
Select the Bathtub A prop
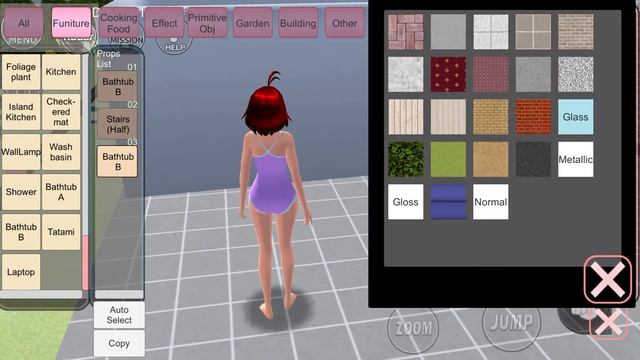(61, 192)
